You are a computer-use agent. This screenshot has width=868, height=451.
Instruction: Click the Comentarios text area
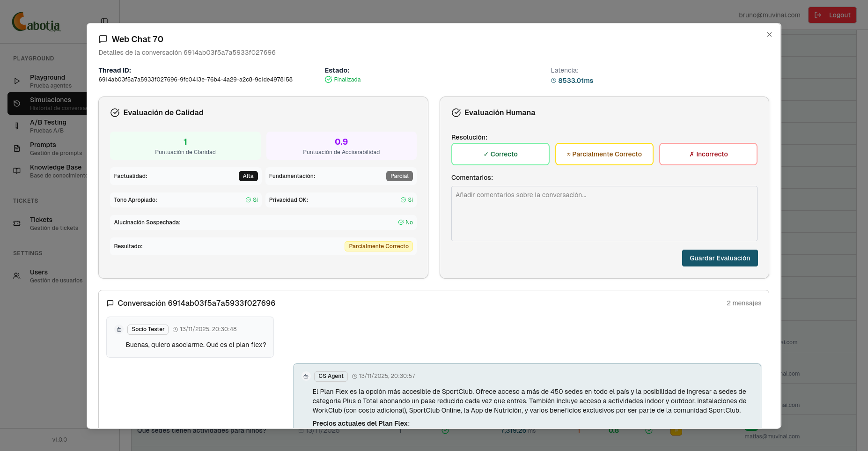click(x=604, y=214)
